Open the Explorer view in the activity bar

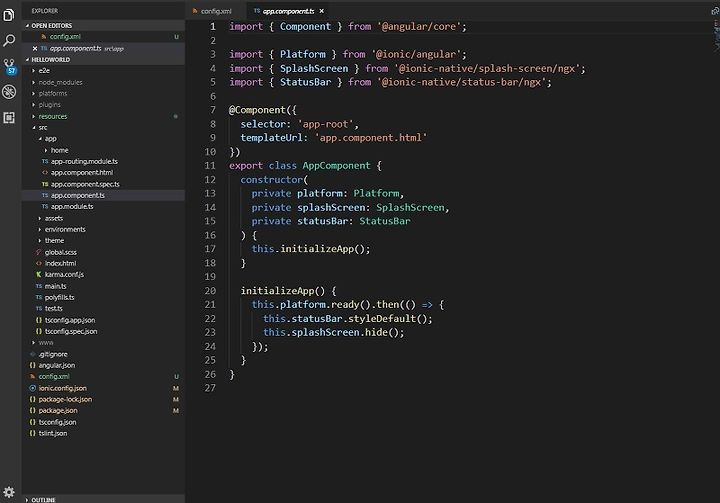coord(9,15)
